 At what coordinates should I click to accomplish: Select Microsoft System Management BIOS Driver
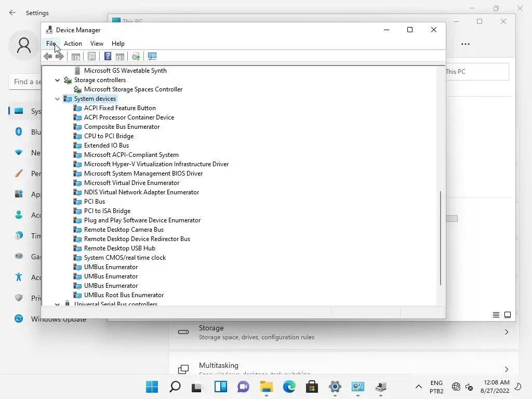click(143, 174)
